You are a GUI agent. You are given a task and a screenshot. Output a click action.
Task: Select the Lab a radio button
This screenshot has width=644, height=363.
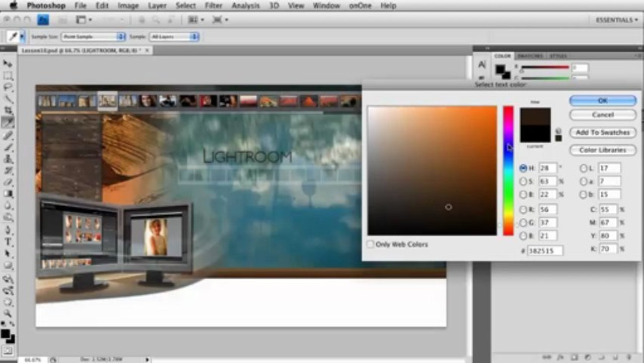pyautogui.click(x=584, y=181)
